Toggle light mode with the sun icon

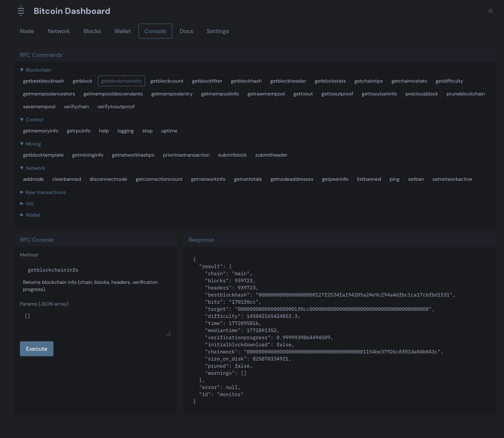point(490,11)
